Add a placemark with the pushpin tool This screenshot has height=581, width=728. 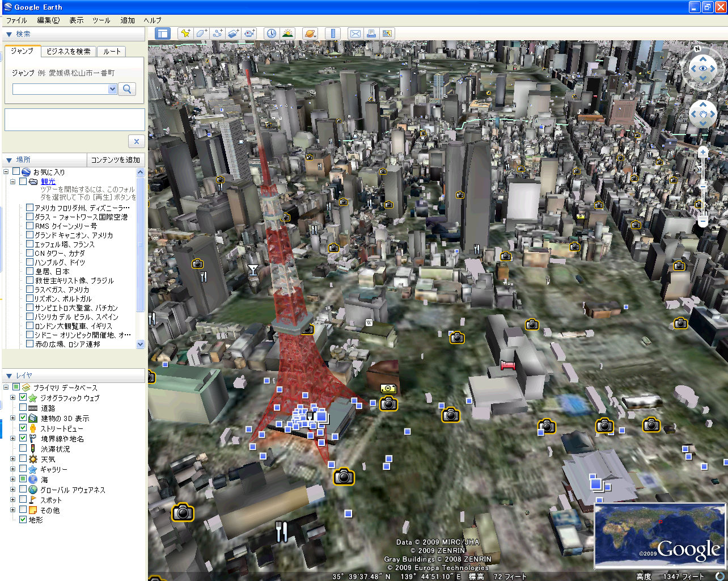185,33
